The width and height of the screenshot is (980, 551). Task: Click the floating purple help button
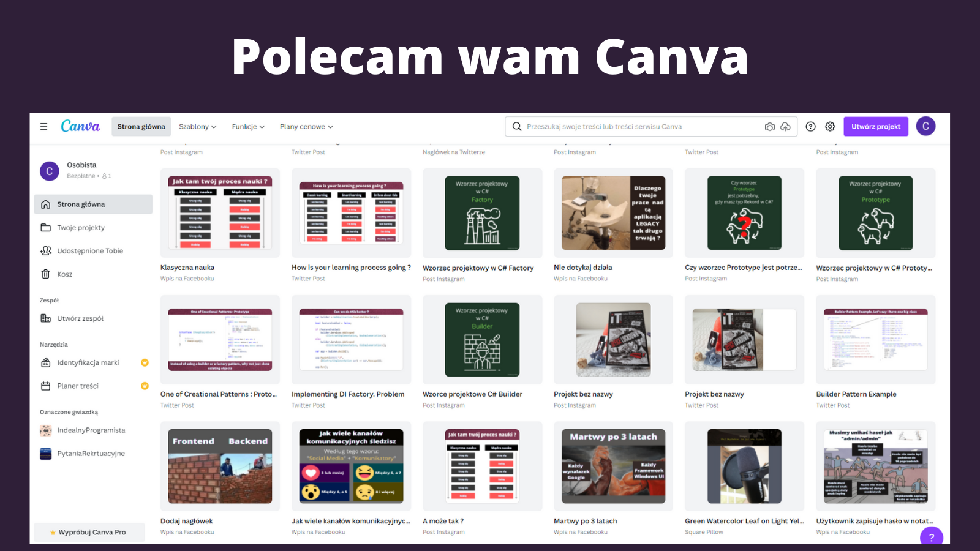pyautogui.click(x=932, y=536)
